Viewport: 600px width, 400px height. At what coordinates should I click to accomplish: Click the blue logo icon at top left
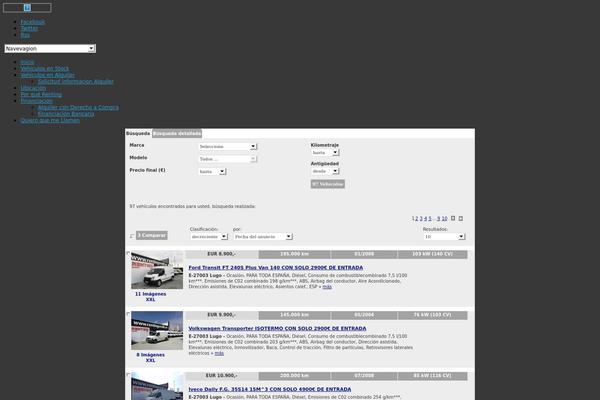point(27,8)
